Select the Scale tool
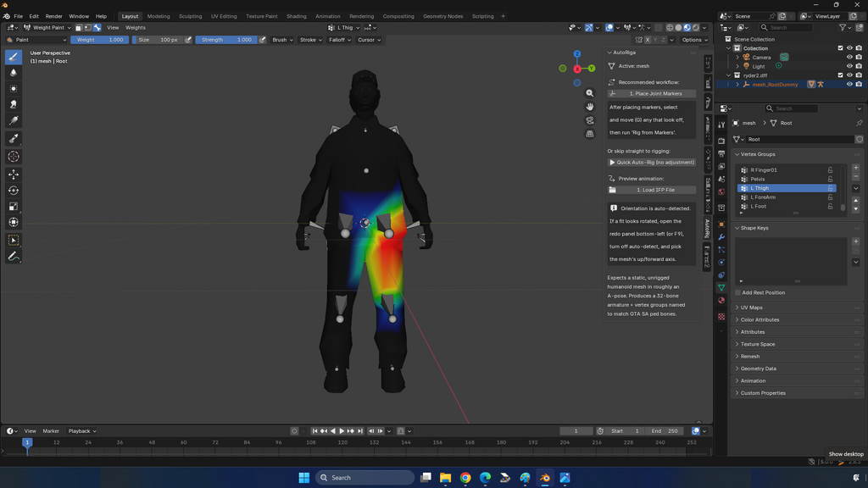Viewport: 868px width, 488px height. click(14, 207)
